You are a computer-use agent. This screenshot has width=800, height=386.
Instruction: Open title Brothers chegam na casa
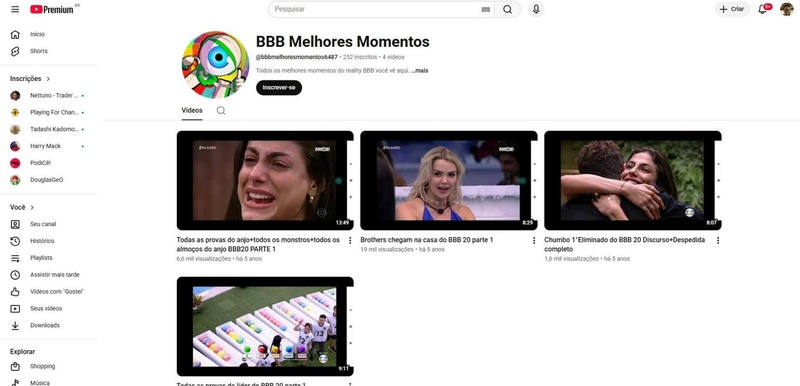427,240
